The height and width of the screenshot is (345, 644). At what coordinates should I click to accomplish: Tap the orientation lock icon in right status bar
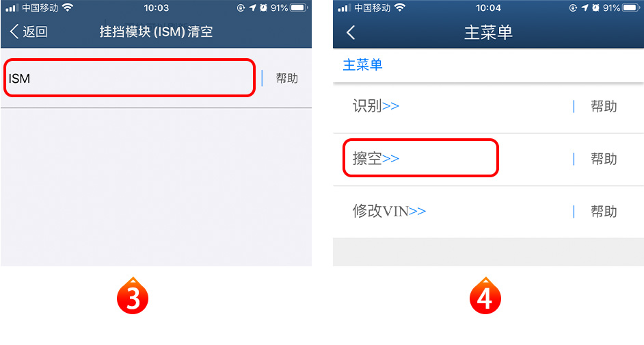tap(573, 8)
